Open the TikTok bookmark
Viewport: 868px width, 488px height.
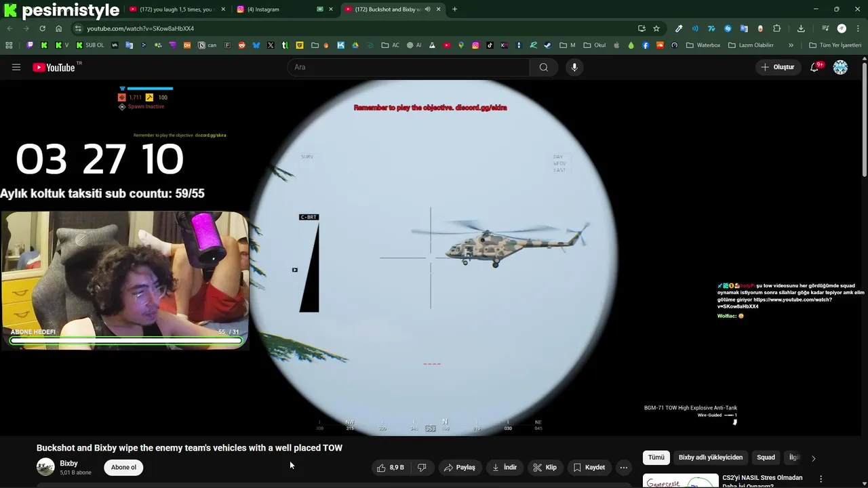coord(490,45)
